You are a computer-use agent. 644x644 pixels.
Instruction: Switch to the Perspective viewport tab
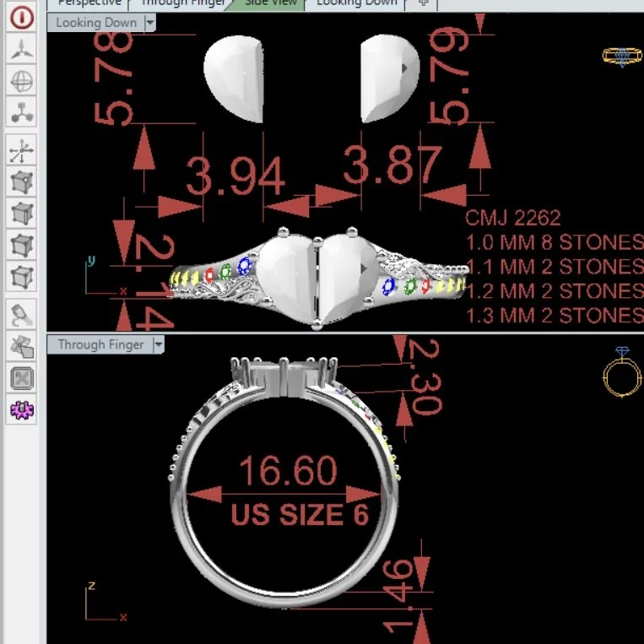(x=89, y=3)
